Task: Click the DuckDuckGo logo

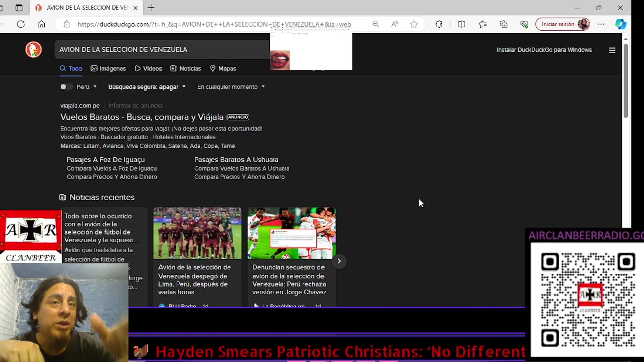Action: pos(34,49)
